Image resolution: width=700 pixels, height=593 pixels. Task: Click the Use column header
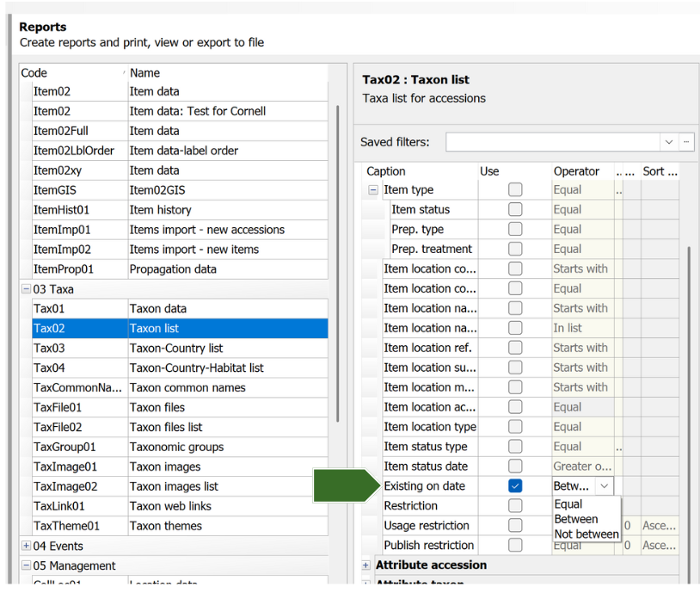[x=515, y=171]
